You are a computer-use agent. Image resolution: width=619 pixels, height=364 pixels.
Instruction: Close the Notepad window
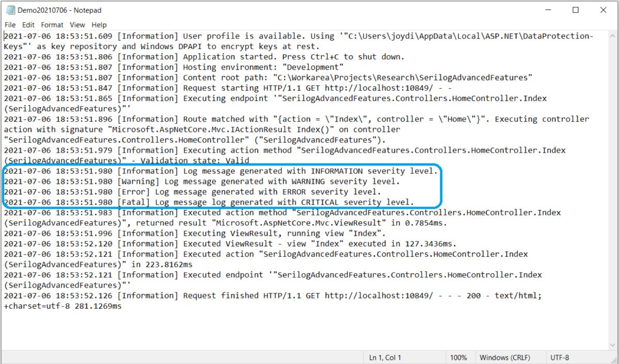603,10
